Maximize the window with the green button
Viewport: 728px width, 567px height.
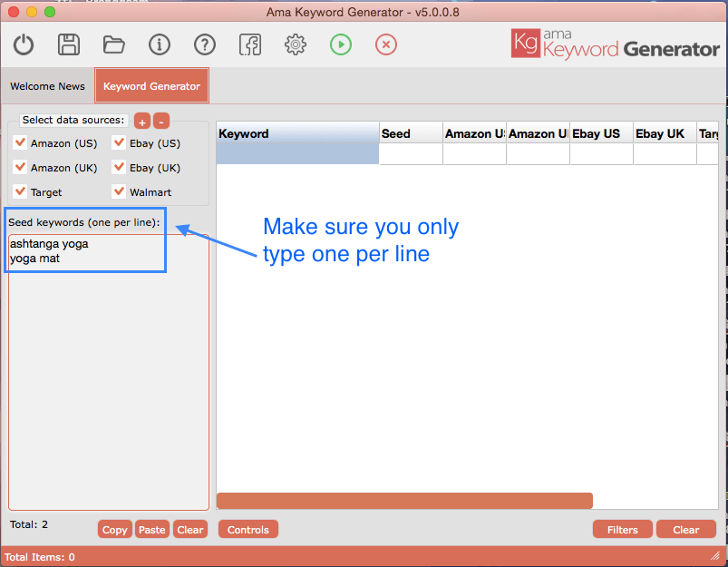pyautogui.click(x=50, y=12)
